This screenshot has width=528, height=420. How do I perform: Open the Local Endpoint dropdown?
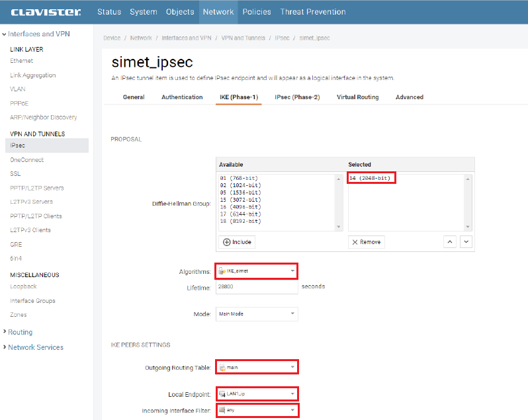tap(257, 394)
